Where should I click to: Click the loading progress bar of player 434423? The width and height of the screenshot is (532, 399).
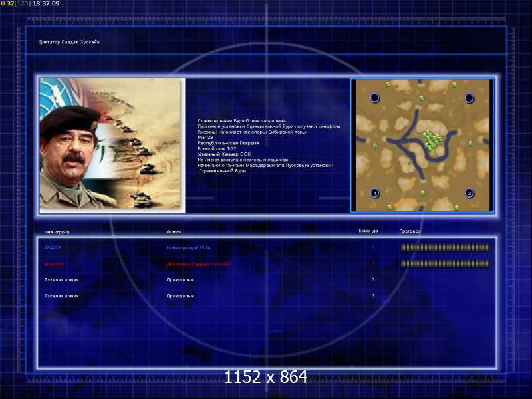point(445,247)
